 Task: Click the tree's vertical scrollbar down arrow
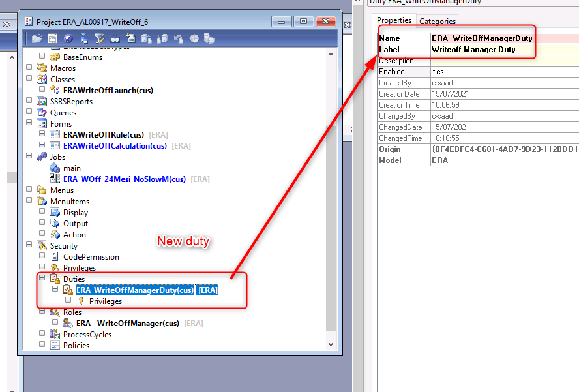pos(331,344)
